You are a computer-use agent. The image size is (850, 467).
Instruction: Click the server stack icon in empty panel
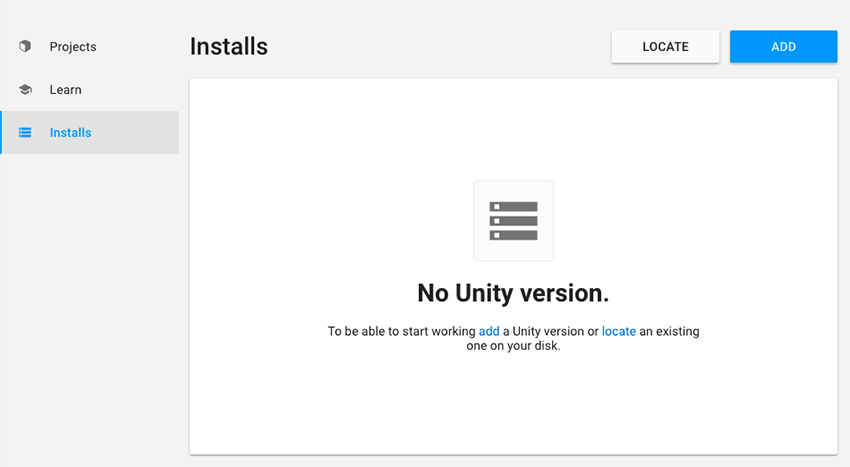tap(513, 221)
